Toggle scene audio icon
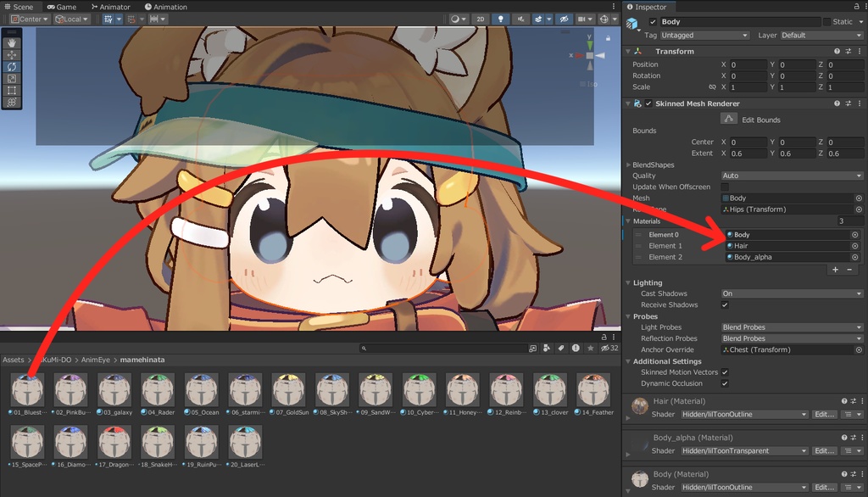 [520, 19]
